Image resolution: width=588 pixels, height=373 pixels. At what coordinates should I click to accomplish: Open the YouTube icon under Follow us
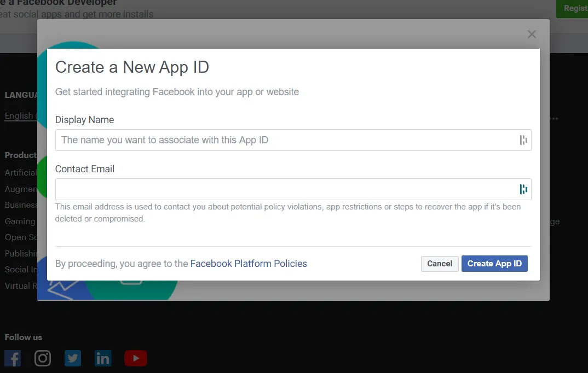135,358
